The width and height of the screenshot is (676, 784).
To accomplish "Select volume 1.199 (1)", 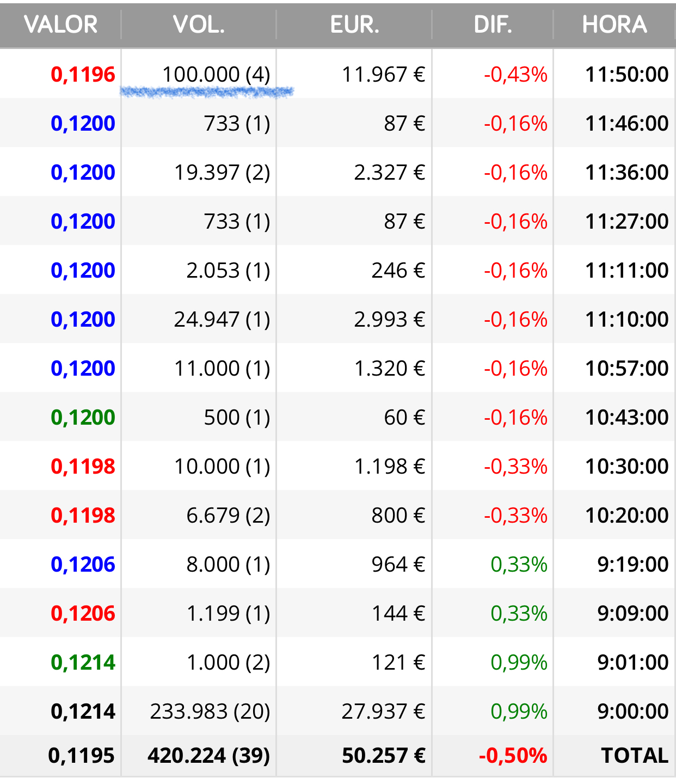I will coord(228,614).
